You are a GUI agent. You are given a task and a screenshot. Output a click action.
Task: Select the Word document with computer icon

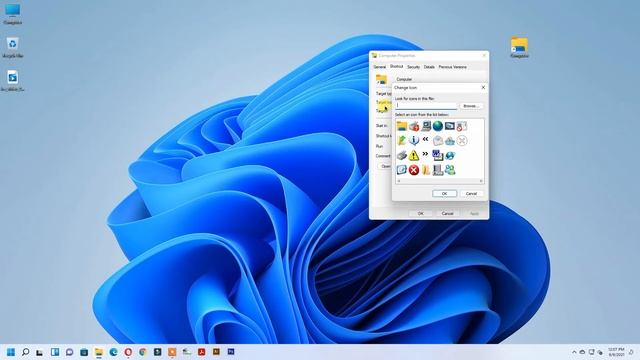tap(438, 155)
